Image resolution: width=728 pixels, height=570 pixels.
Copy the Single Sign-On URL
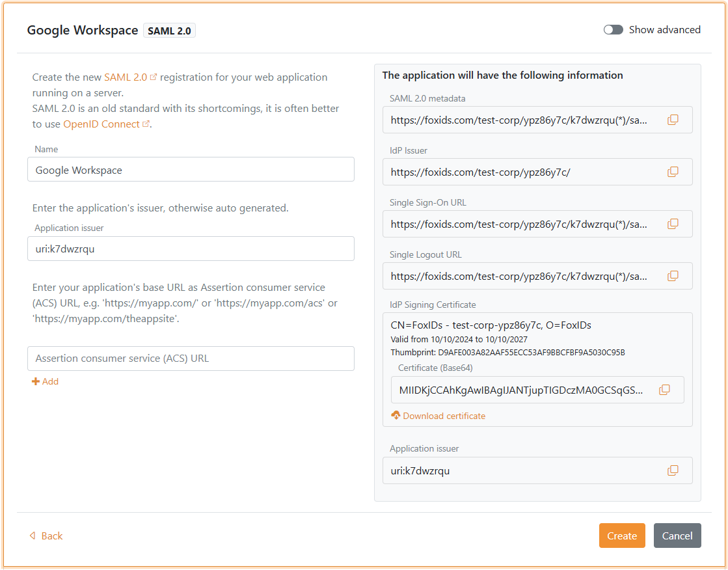673,224
